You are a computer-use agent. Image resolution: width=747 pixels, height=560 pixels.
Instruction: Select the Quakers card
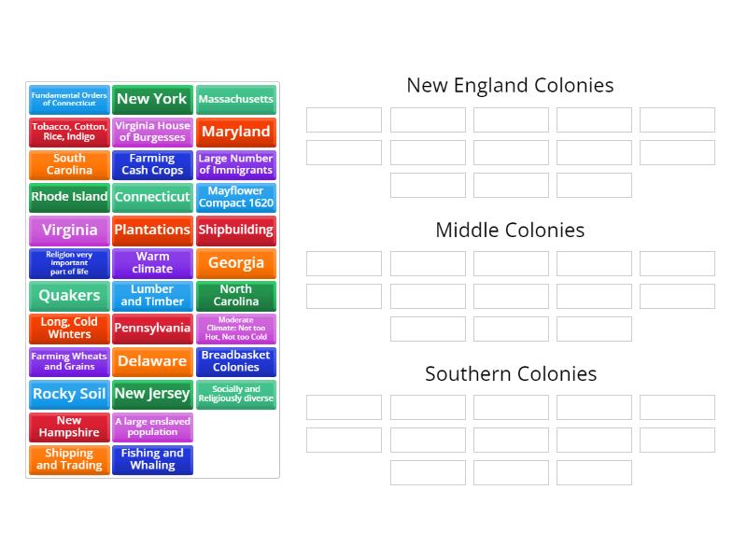point(68,296)
